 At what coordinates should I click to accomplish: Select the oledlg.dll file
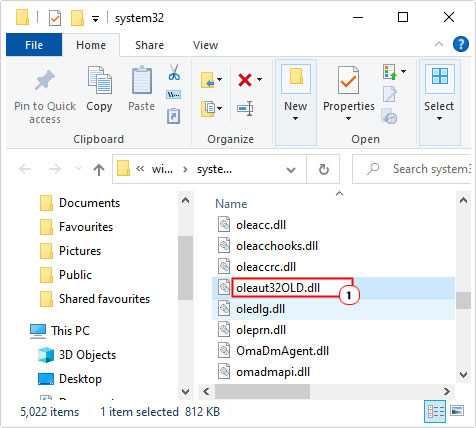(260, 309)
